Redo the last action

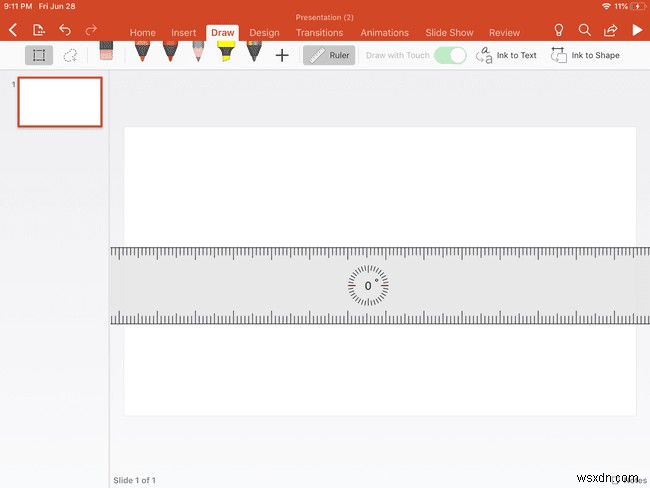pyautogui.click(x=91, y=30)
